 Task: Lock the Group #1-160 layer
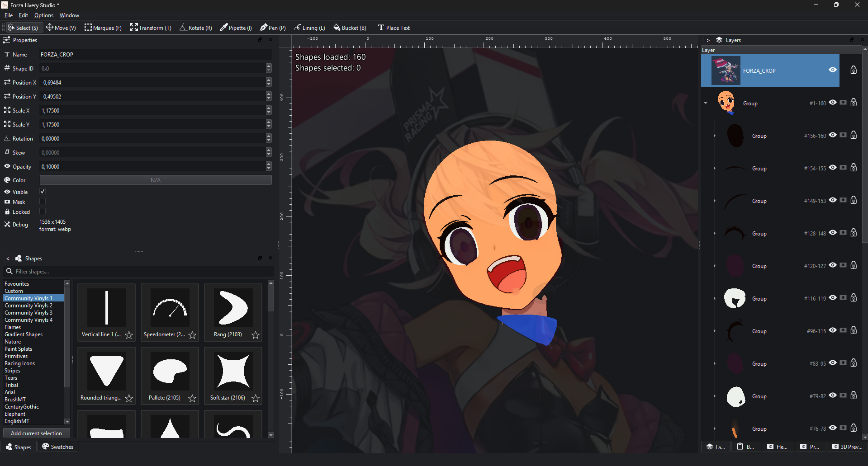(x=854, y=102)
